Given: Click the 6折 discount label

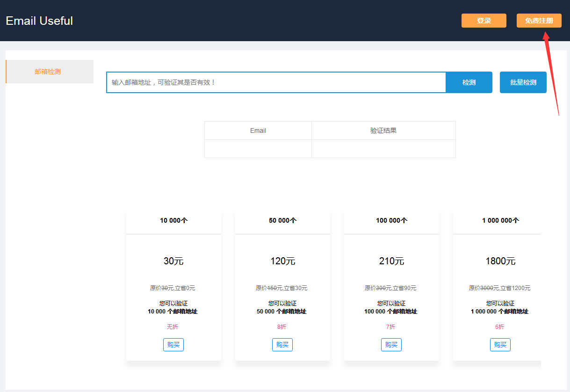Looking at the screenshot, I should point(500,327).
